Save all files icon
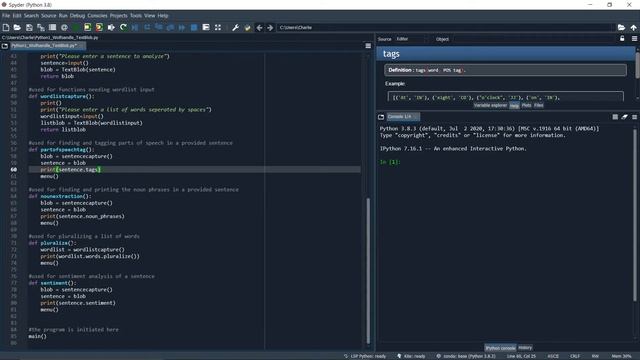Viewport: 640px width, 360px height. click(x=41, y=27)
